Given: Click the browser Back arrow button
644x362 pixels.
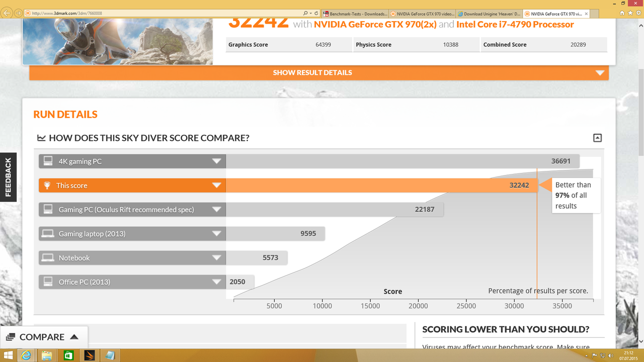Looking at the screenshot, I should tap(7, 13).
